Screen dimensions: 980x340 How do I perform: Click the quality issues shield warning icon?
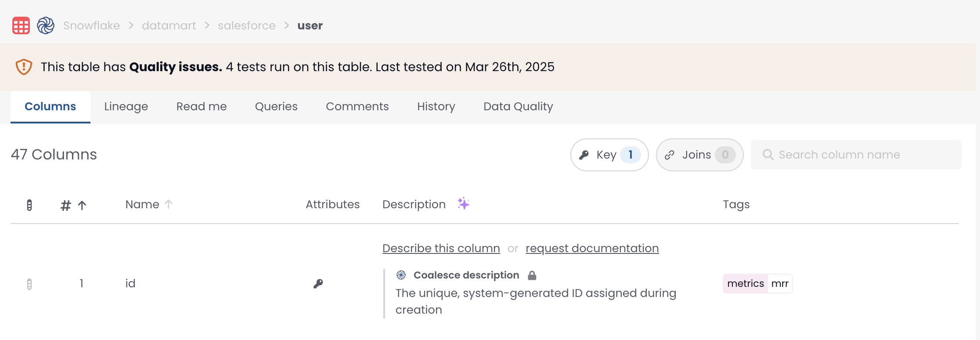click(24, 67)
